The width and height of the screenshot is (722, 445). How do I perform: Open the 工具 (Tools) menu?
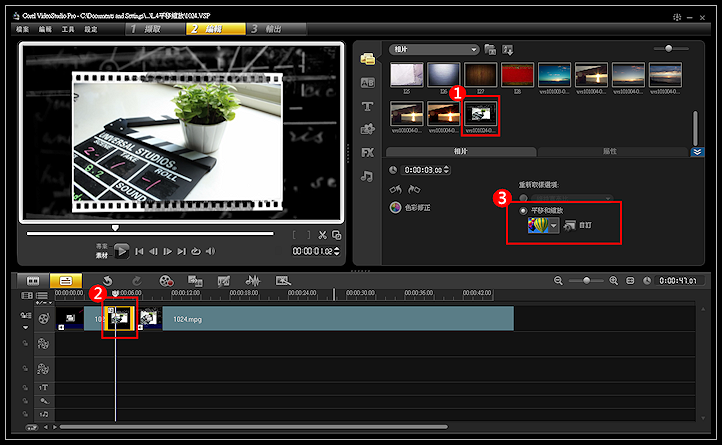click(68, 29)
